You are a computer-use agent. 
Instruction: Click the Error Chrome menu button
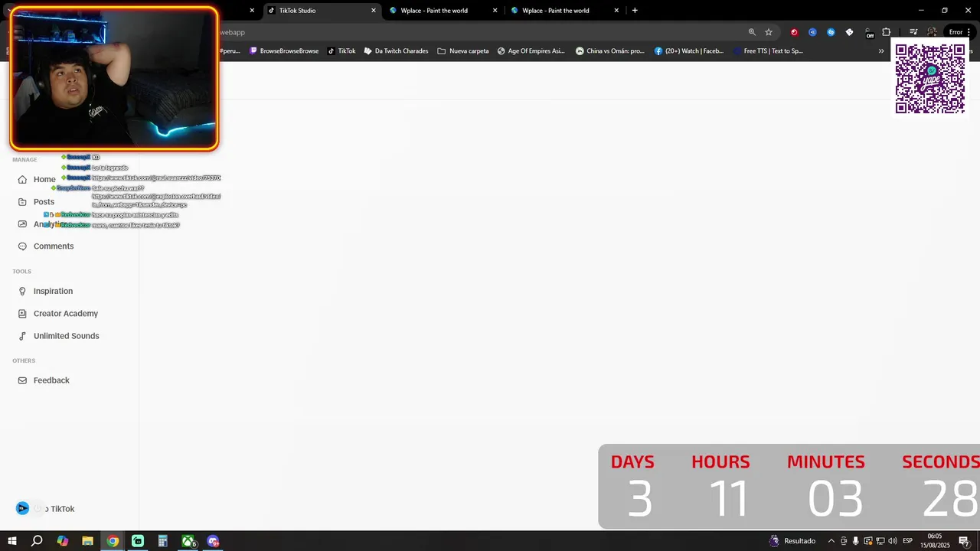tap(960, 32)
